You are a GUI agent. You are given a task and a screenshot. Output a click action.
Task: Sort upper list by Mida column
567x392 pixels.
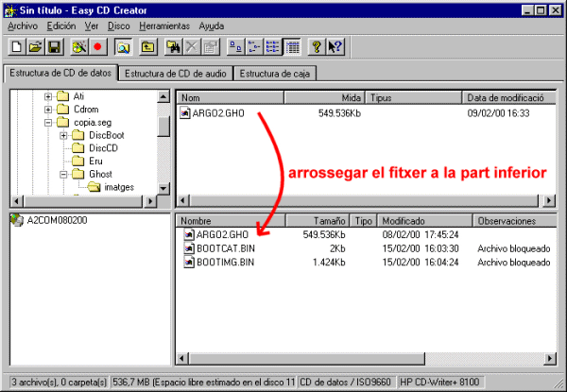[x=324, y=97]
